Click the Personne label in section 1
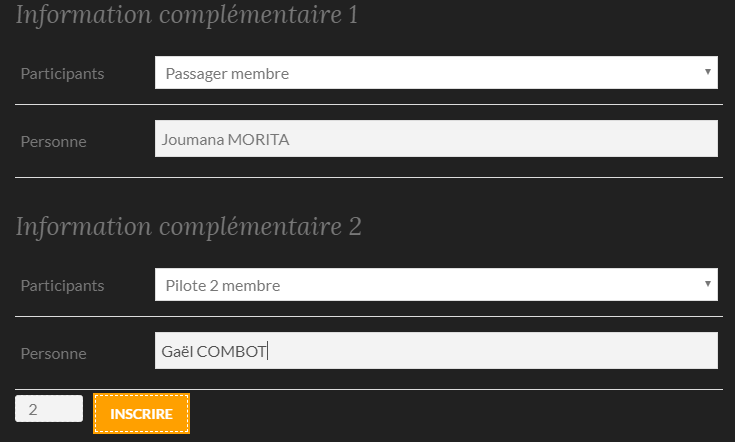The image size is (735, 442). (x=53, y=141)
